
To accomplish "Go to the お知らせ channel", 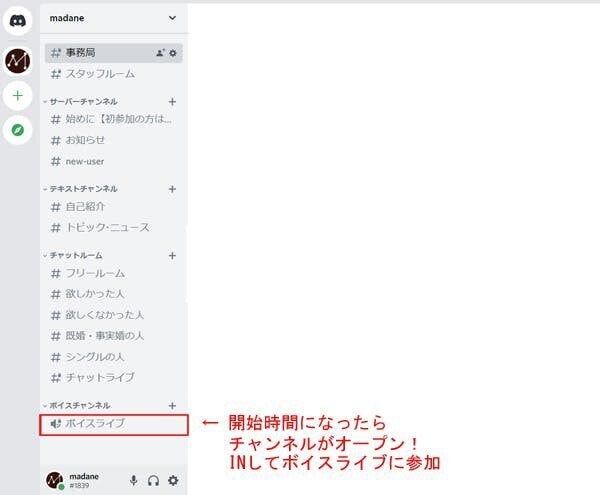I will click(85, 140).
